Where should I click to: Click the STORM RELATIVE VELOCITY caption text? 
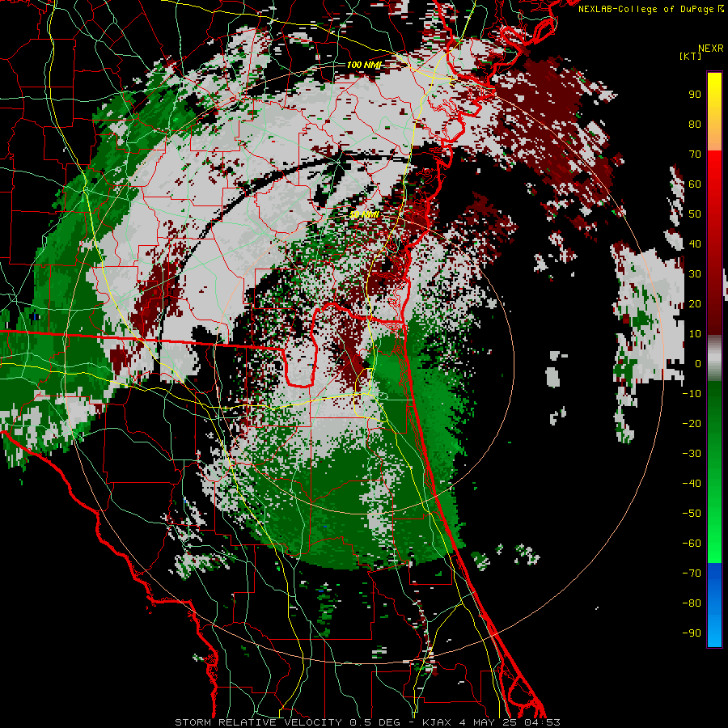coord(259,722)
